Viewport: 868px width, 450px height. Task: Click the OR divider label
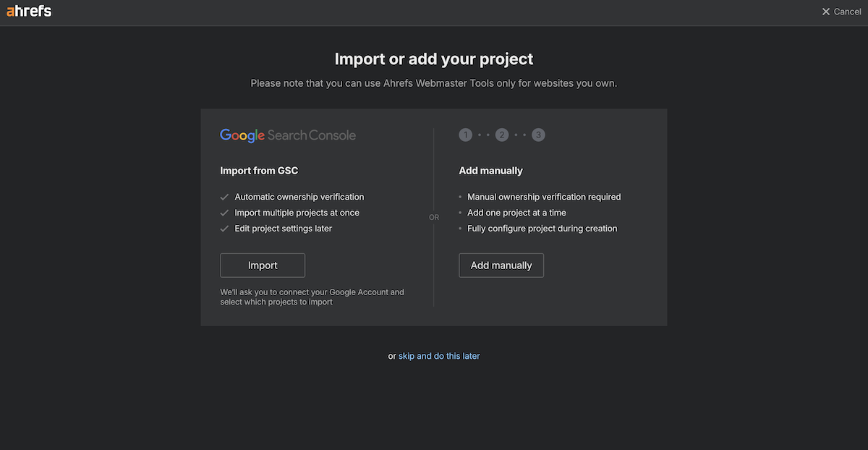pos(434,216)
